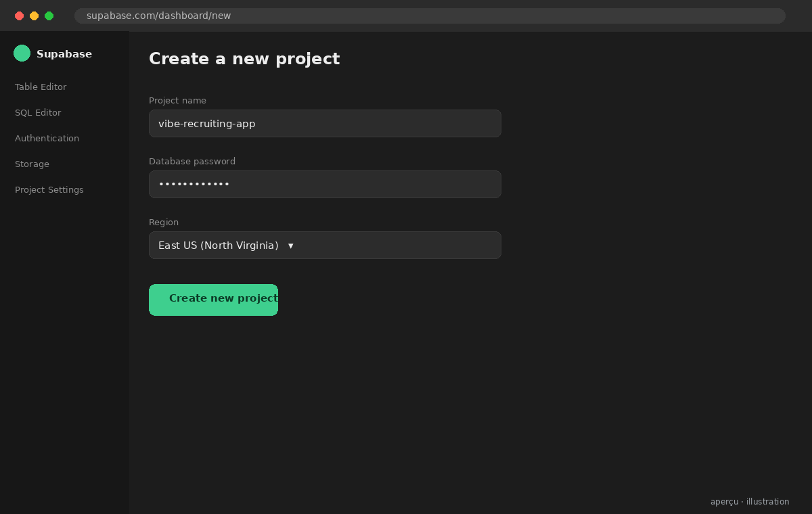Viewport: 812px width, 514px height.
Task: Maximize the window with the green button
Action: [49, 16]
